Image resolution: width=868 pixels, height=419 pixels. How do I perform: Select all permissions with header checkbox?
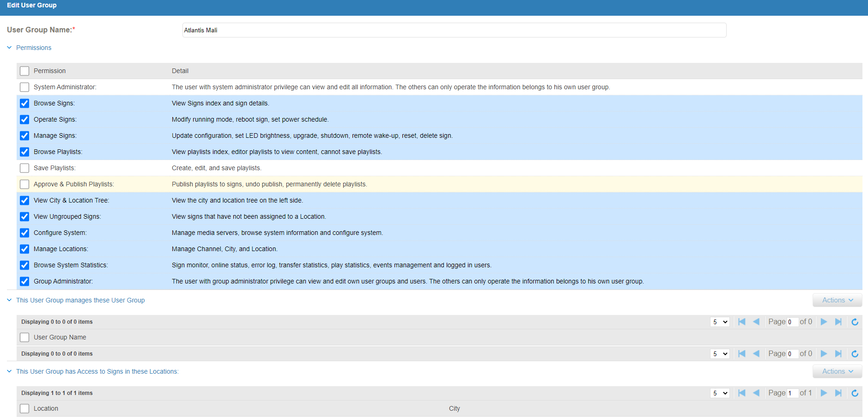24,71
